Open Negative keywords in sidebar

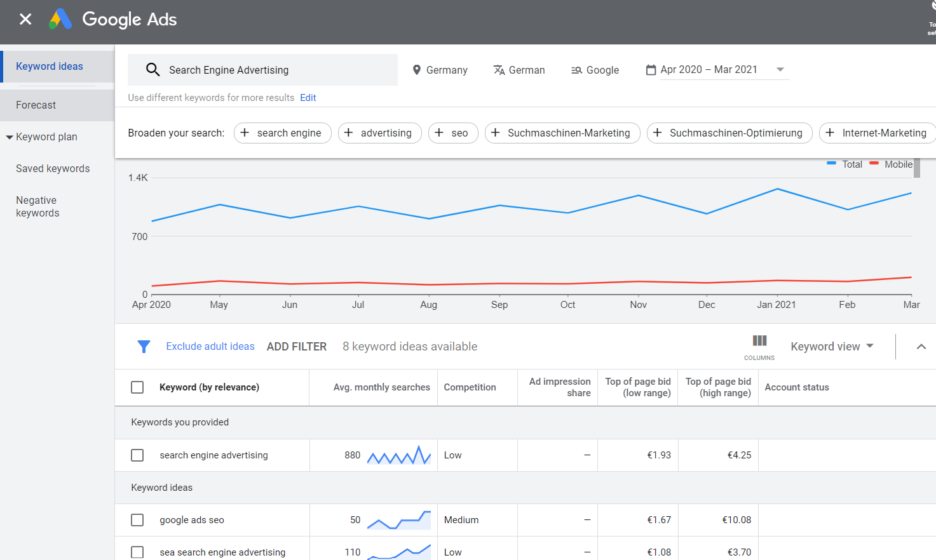[37, 207]
